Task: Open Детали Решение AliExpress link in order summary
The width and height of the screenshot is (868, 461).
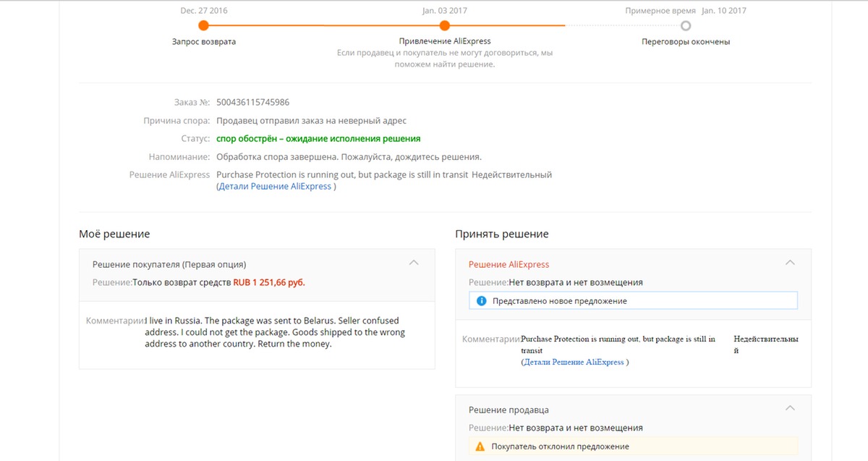Action: coord(275,186)
